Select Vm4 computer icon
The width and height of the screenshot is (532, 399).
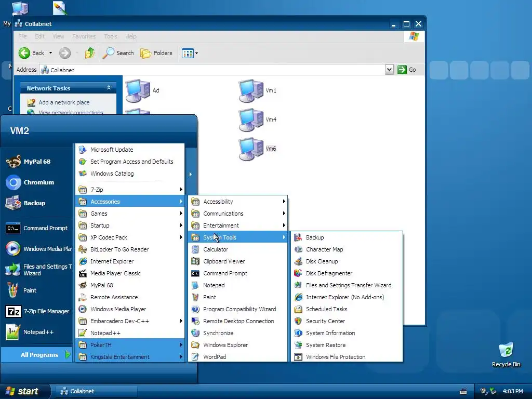click(x=258, y=120)
